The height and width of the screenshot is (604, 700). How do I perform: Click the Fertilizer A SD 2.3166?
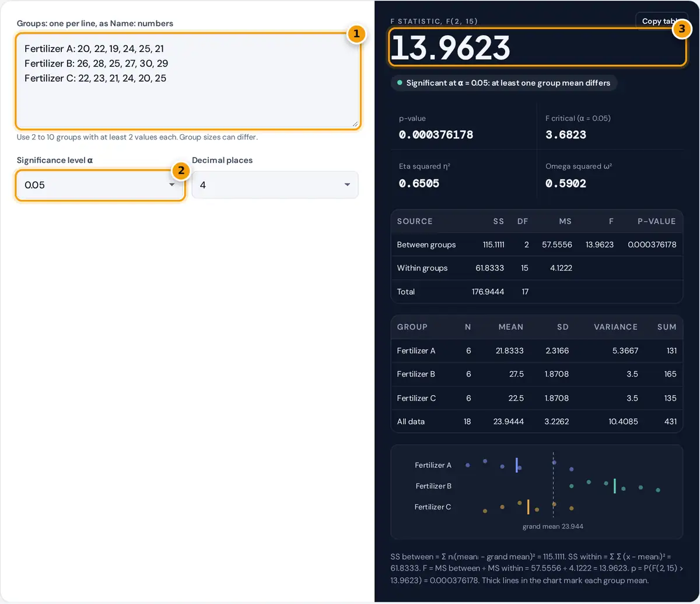(556, 351)
